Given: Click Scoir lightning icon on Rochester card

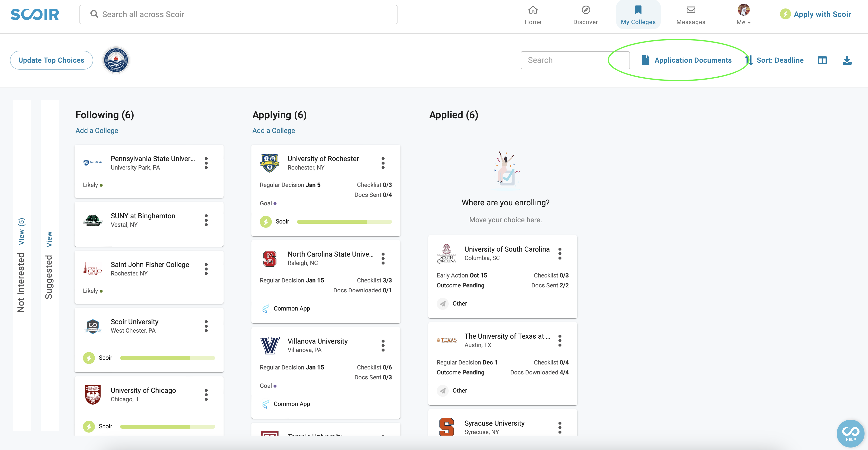Looking at the screenshot, I should click(x=266, y=222).
